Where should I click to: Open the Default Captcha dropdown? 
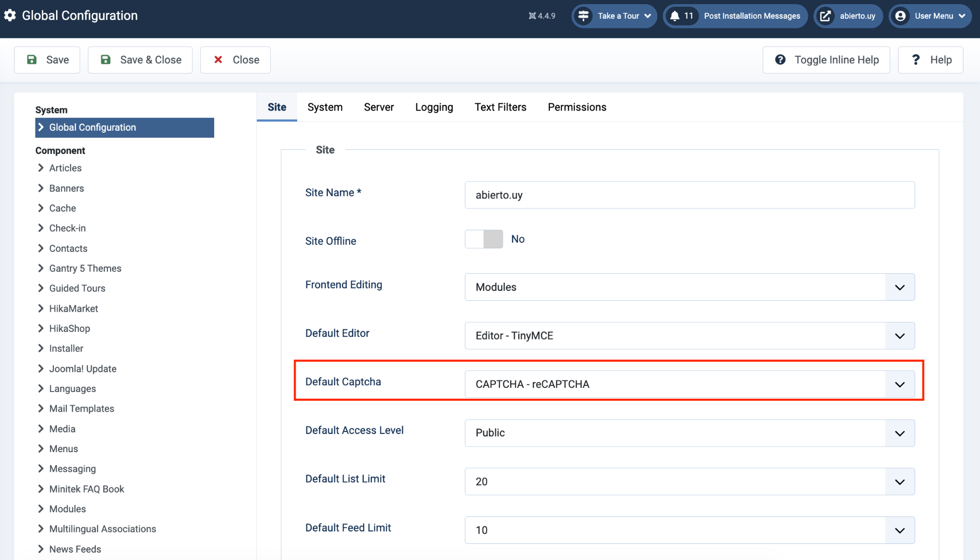tap(689, 384)
